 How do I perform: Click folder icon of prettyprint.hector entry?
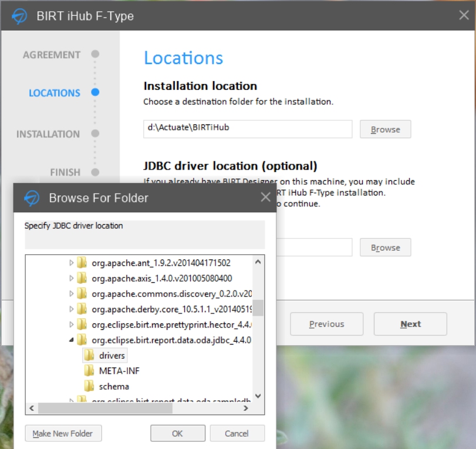pyautogui.click(x=82, y=325)
